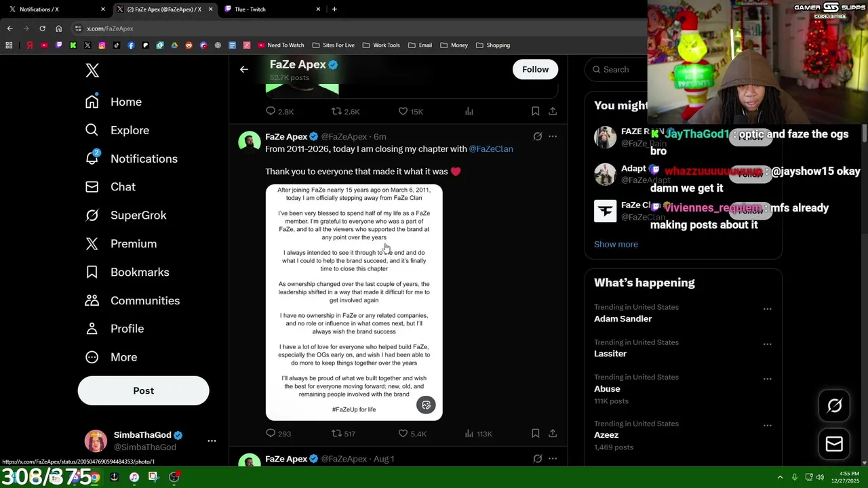868x488 pixels.
Task: Open options for Abuse trend
Action: click(767, 379)
